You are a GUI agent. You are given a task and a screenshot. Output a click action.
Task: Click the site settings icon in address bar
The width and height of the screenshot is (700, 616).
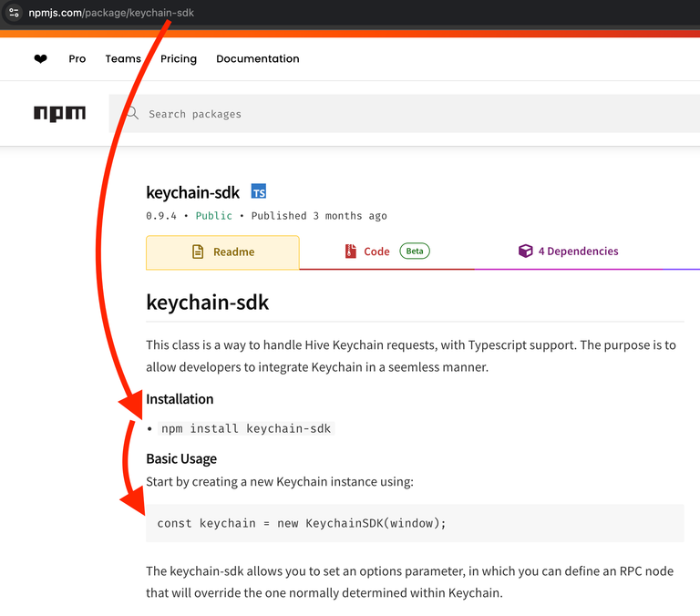click(x=14, y=13)
